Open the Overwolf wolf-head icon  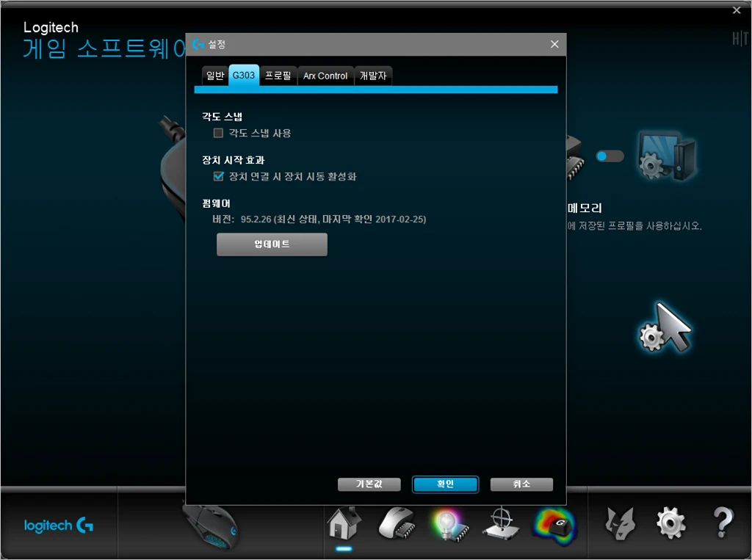(x=620, y=523)
